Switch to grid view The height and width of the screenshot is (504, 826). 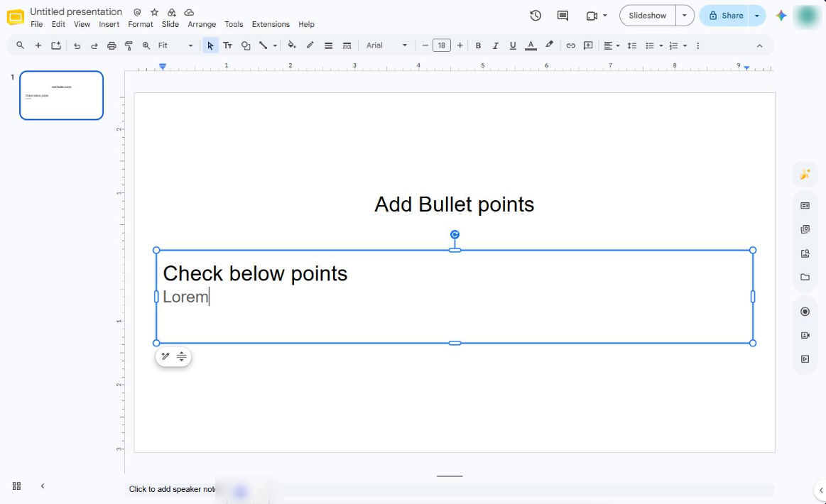tap(17, 486)
